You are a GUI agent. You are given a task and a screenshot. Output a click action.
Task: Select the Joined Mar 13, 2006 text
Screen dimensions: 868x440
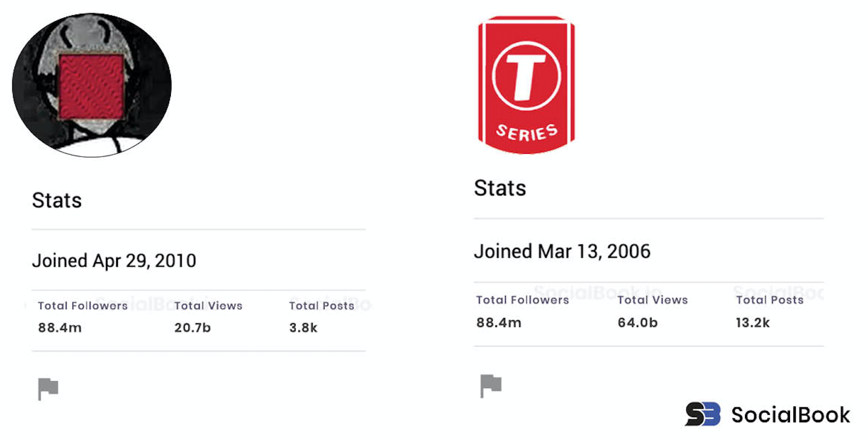click(562, 251)
